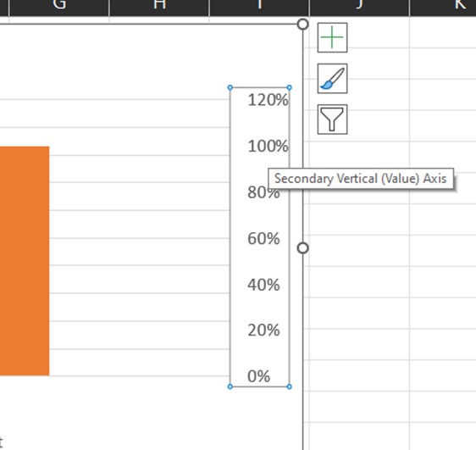Click the 100% secondary axis label
Screen dimensions: 476x450
[x=268, y=146]
